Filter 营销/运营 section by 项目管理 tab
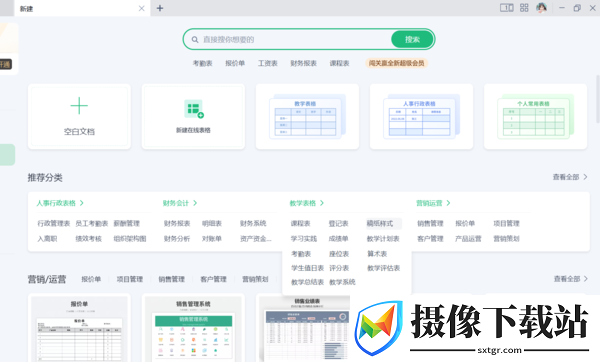Viewport: 600px width, 362px height. tap(130, 279)
